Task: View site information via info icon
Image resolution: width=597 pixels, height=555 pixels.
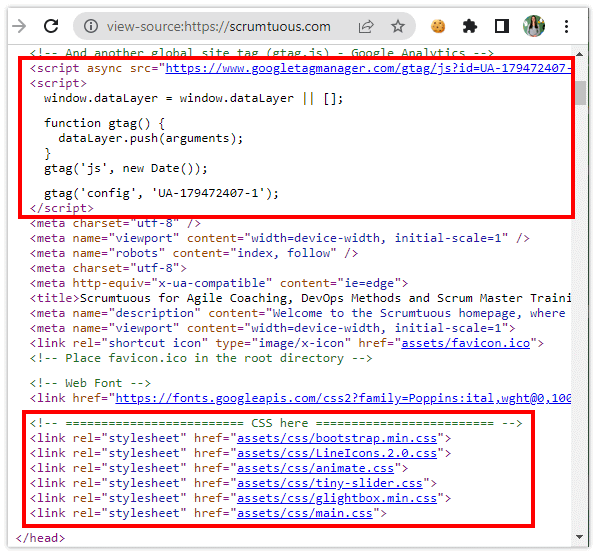Action: click(x=91, y=26)
